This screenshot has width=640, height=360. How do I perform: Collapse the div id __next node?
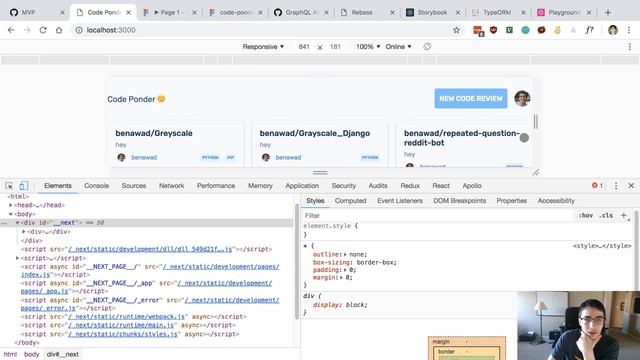click(18, 223)
